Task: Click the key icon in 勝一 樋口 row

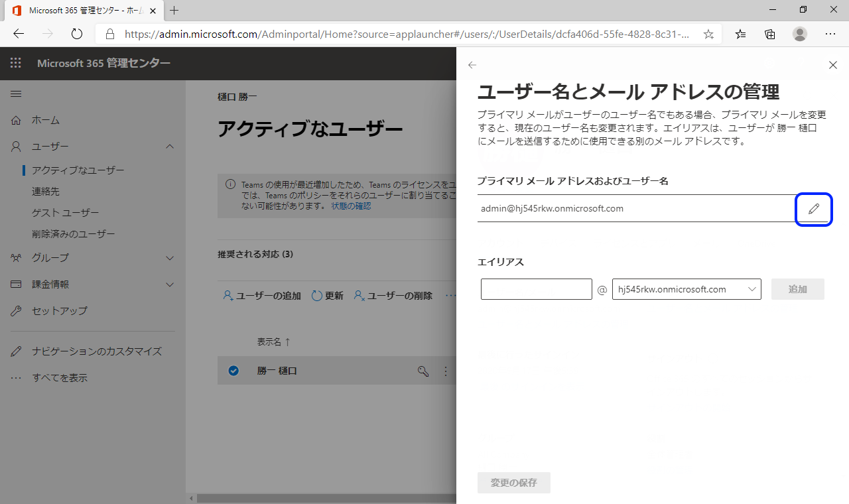Action: 423,371
